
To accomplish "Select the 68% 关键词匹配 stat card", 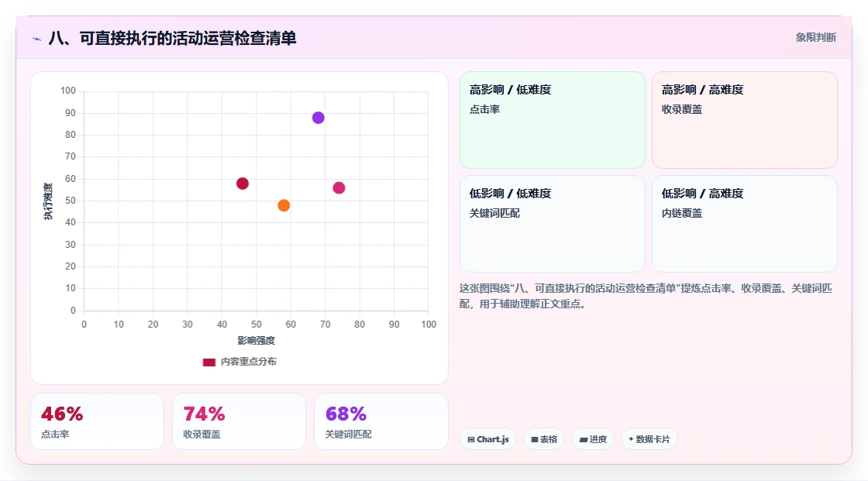I will (381, 422).
